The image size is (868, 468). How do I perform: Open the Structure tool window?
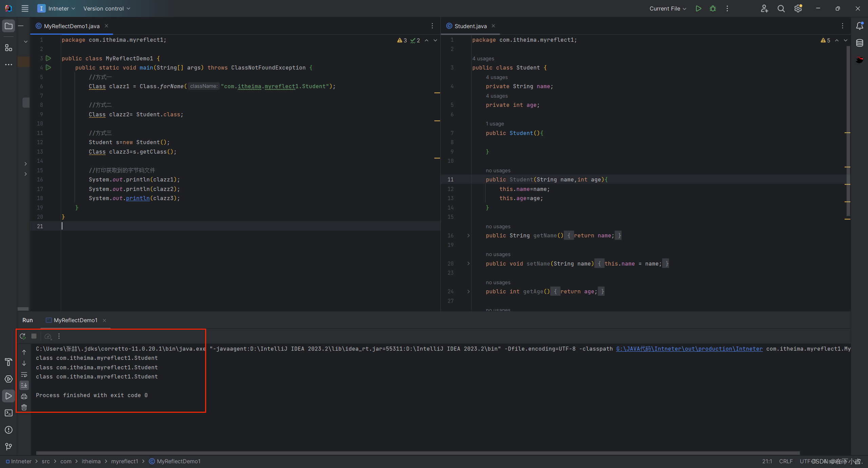(x=8, y=48)
